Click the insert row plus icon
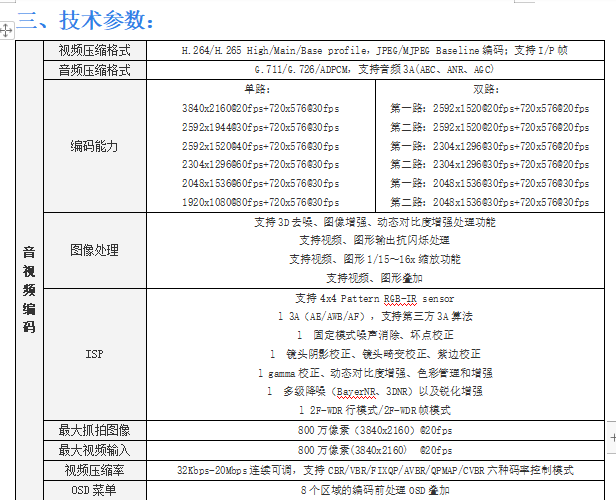Screen dimensions: 616x500 (x=612, y=437)
